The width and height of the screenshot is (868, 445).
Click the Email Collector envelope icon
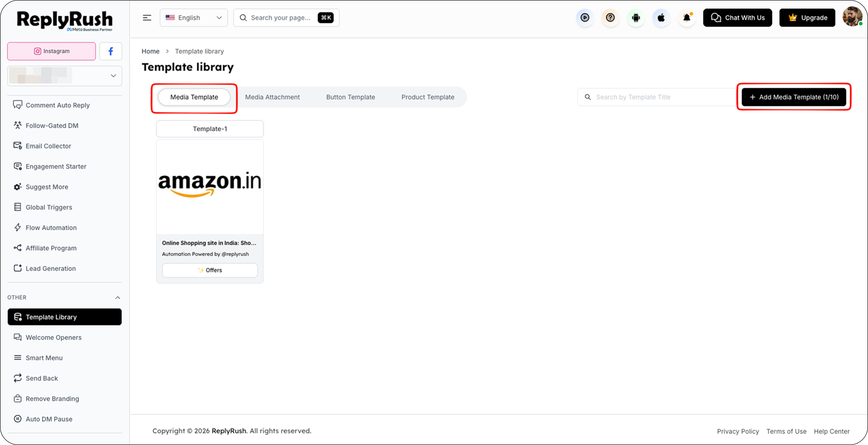tap(18, 146)
